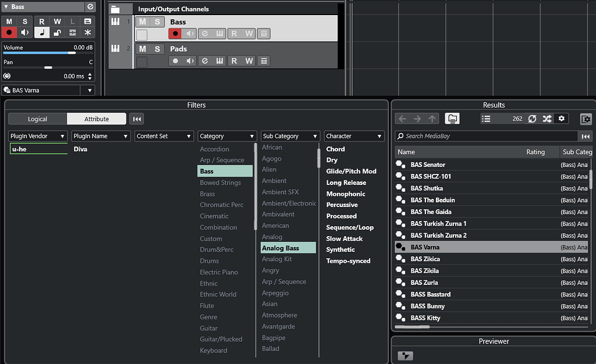Click the monitor speaker icon on Bass inspector

point(24,32)
